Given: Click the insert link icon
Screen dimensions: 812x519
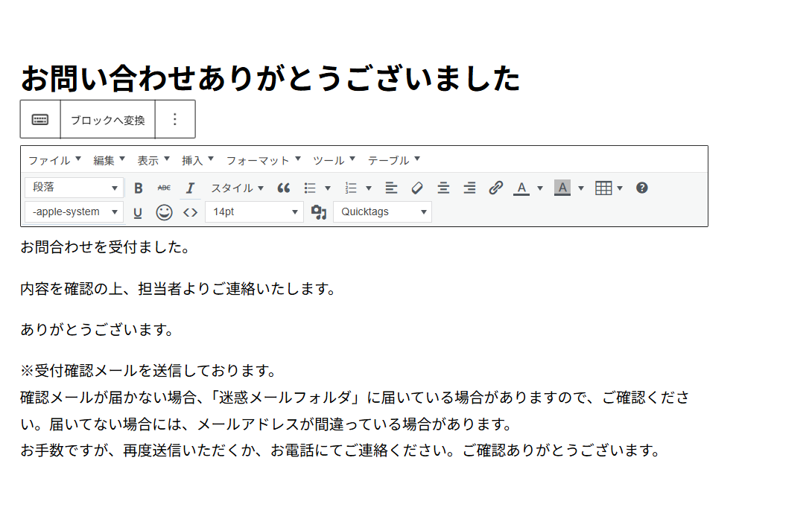Looking at the screenshot, I should click(495, 188).
